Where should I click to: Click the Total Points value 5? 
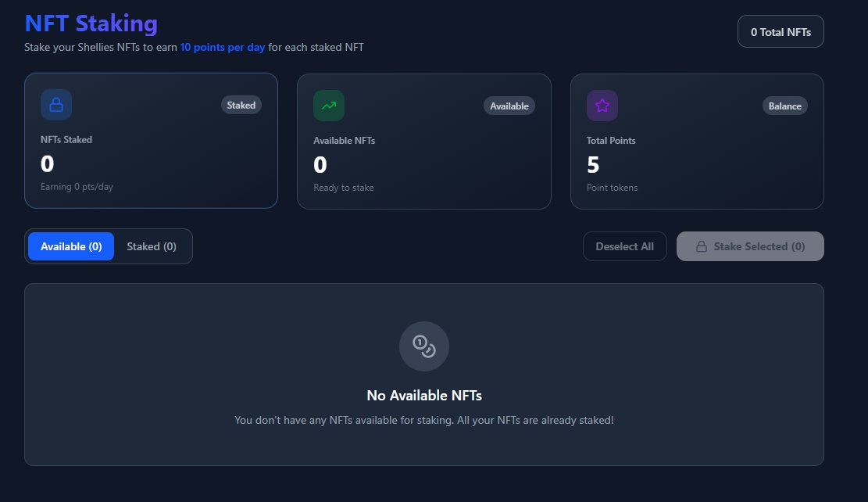tap(593, 164)
